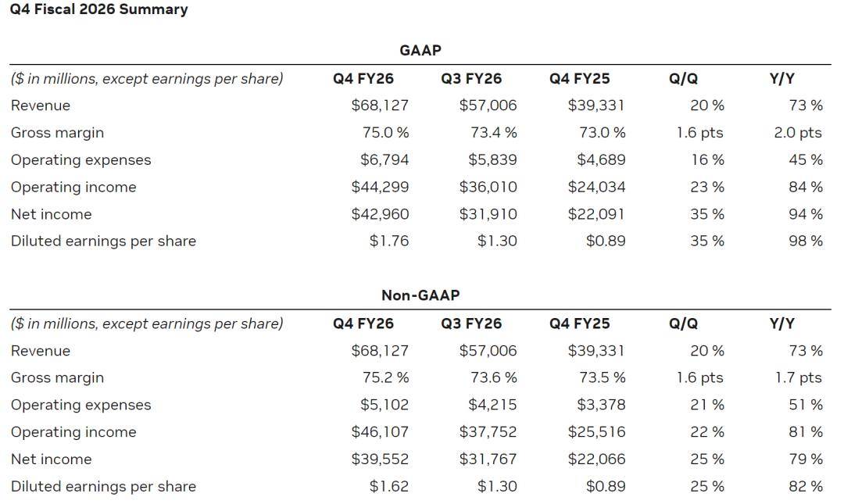This screenshot has height=504, width=844.
Task: Select GAAP gross margin Y/Y 2.0 pts
Action: click(x=798, y=133)
